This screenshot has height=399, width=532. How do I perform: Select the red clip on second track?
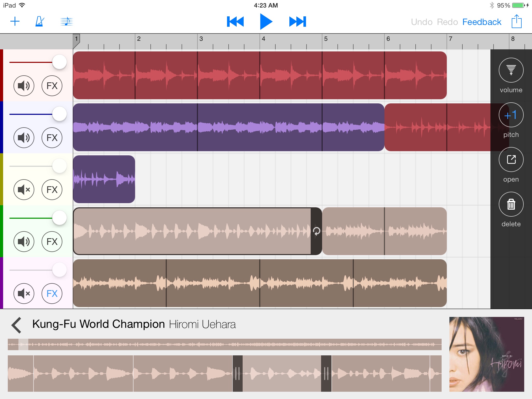(437, 127)
